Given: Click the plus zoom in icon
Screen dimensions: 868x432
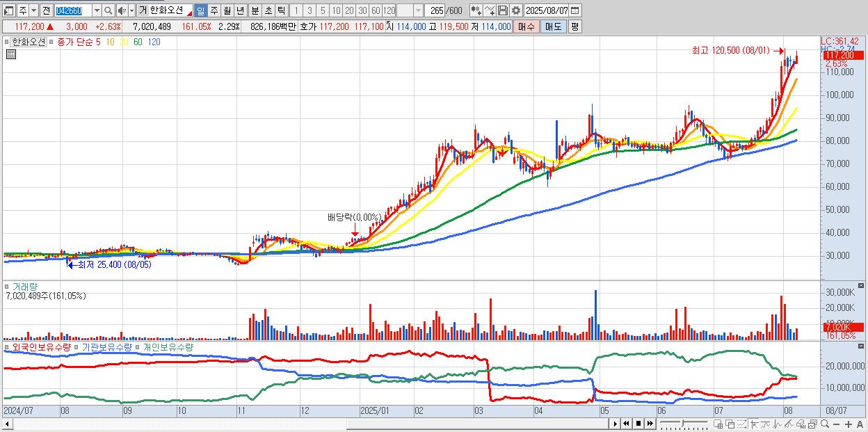Looking at the screenshot, I should [849, 424].
